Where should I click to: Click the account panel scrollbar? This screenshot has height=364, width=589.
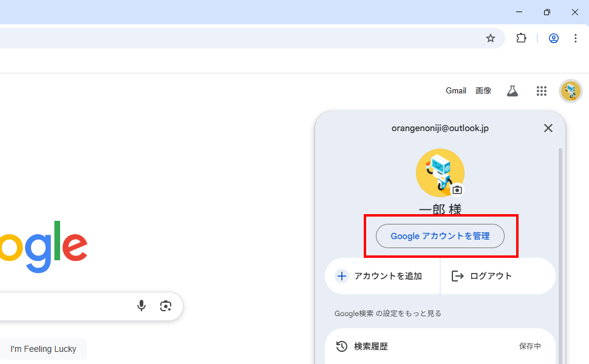[x=560, y=255]
